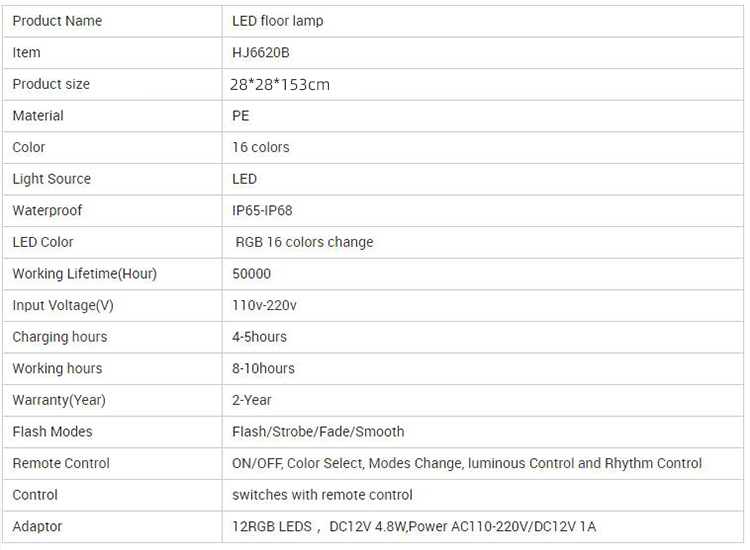Select 'switches with remote control' text
This screenshot has width=750, height=550.
click(322, 495)
